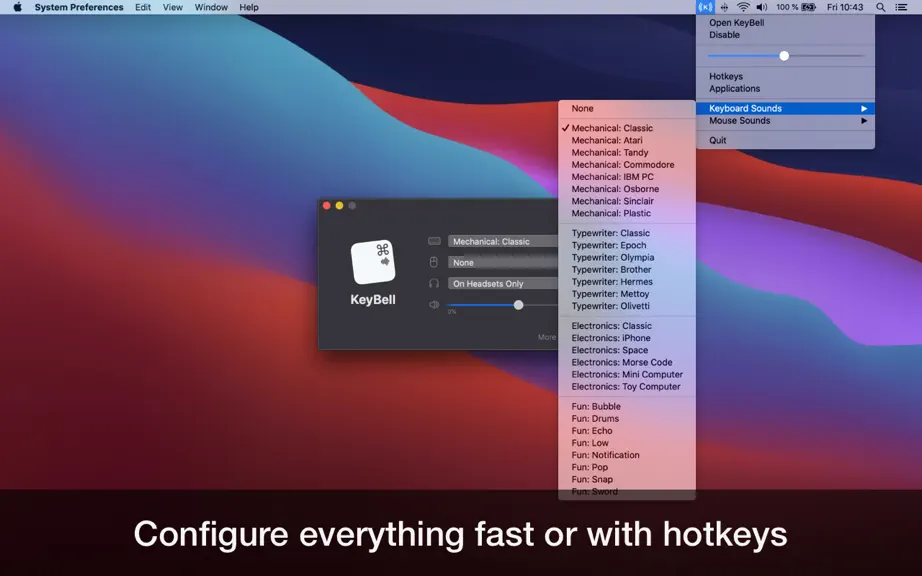Image resolution: width=922 pixels, height=576 pixels.
Task: Select Applications in the KeyBell menu
Action: pos(734,89)
